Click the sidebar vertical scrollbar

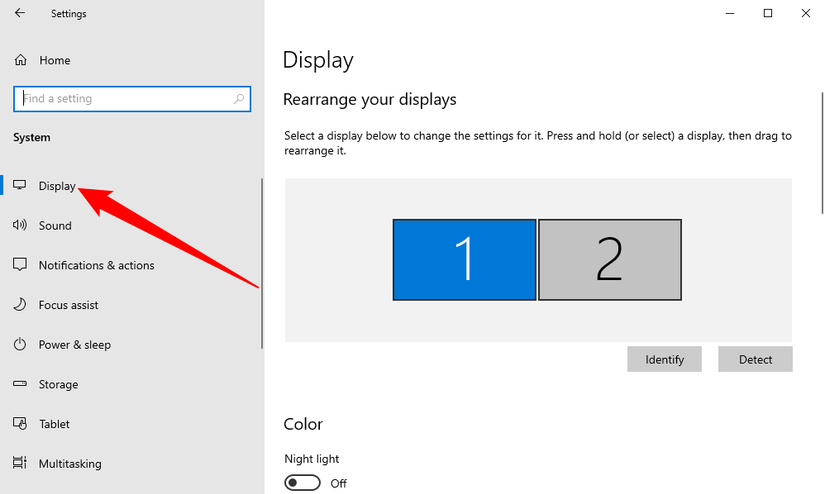point(261,263)
